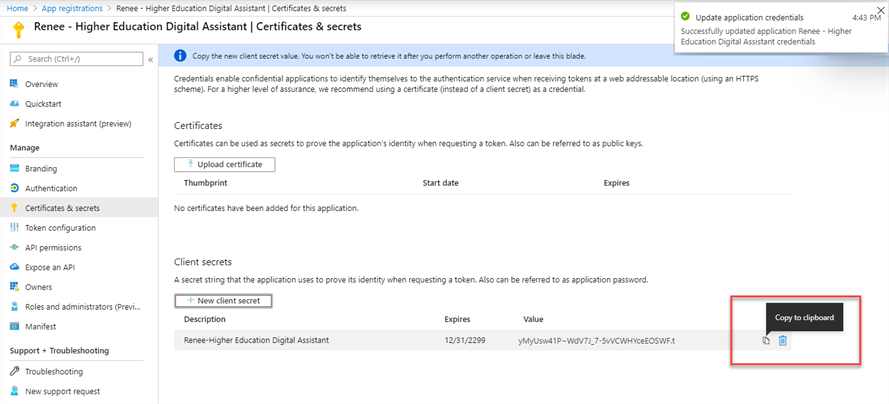
Task: Open API permissions
Action: 53,248
